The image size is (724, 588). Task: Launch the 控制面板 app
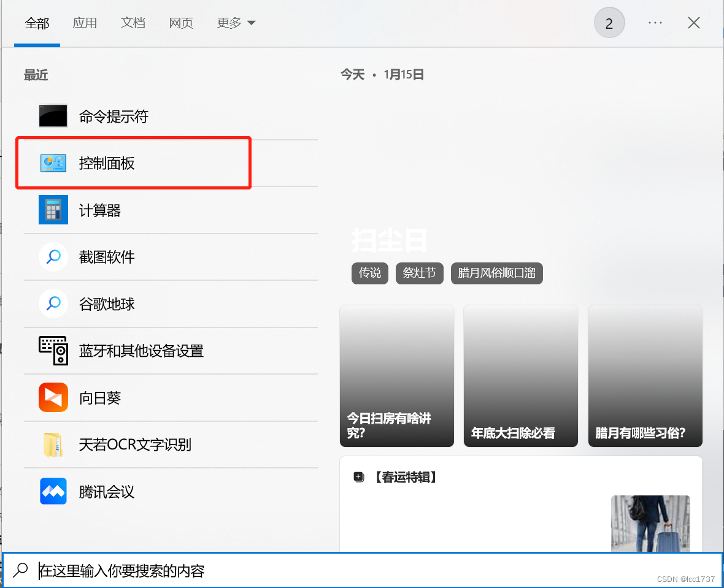click(x=106, y=162)
